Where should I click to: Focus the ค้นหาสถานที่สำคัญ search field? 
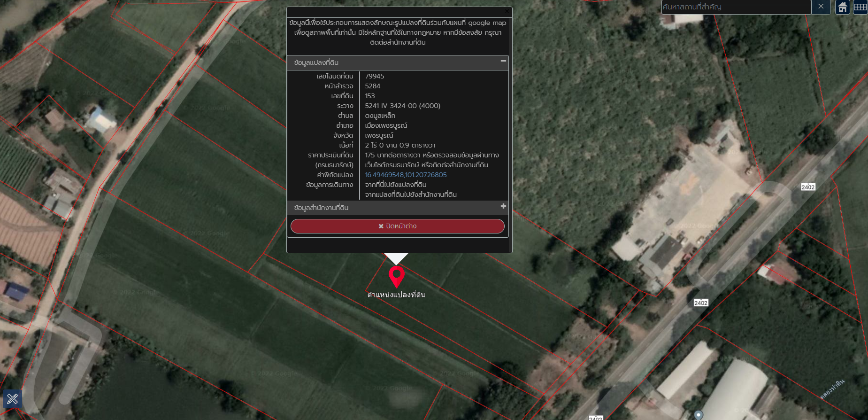736,7
